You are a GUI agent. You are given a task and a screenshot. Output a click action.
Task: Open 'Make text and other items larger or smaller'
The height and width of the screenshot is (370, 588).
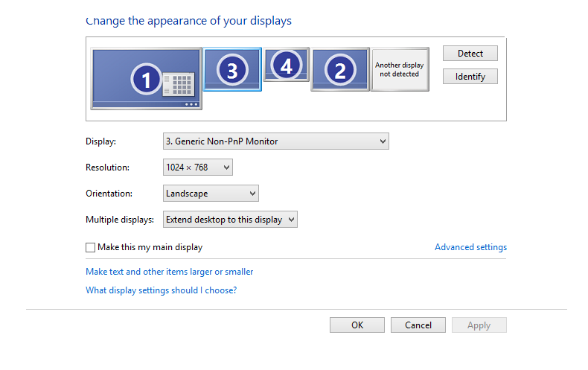click(x=170, y=272)
